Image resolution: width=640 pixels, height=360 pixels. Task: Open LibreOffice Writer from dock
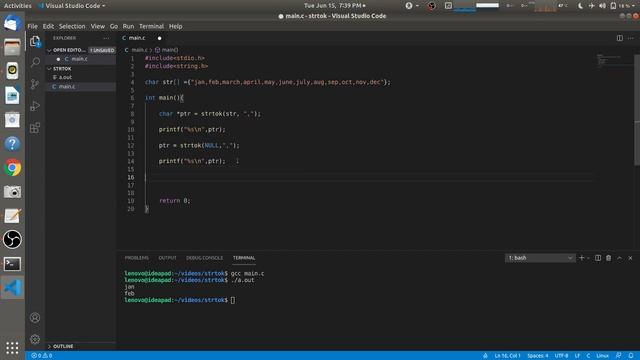pyautogui.click(x=12, y=96)
